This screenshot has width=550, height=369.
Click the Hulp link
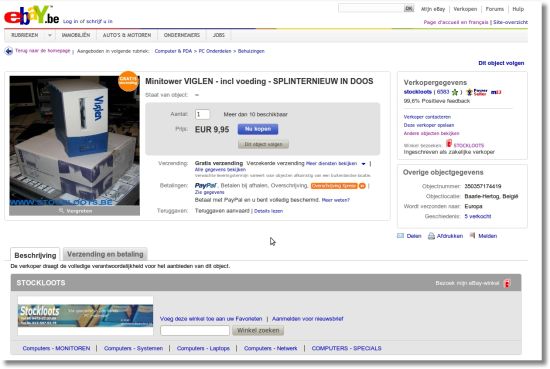point(518,9)
